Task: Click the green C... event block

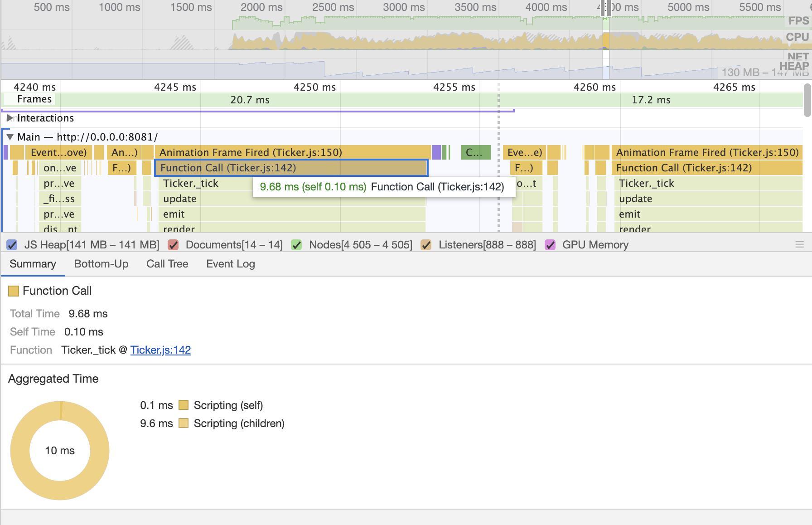Action: coord(475,152)
